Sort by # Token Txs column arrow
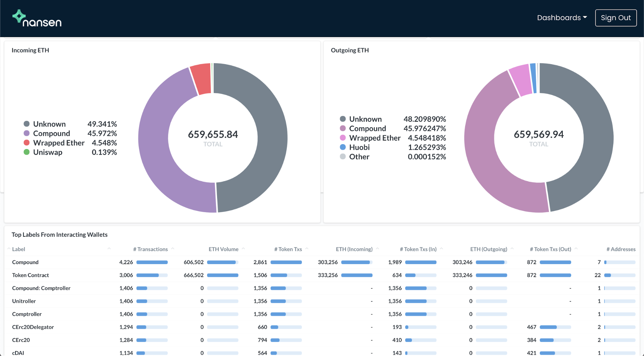 [x=307, y=249]
